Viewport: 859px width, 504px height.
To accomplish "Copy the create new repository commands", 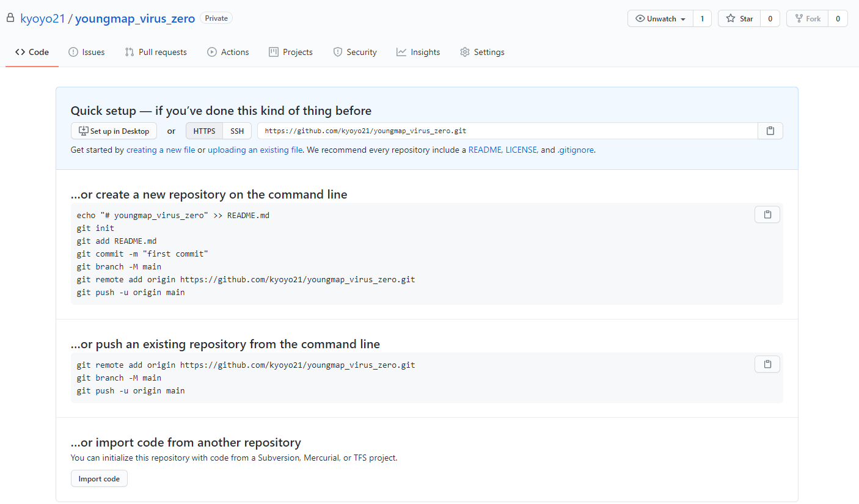I will [x=767, y=214].
